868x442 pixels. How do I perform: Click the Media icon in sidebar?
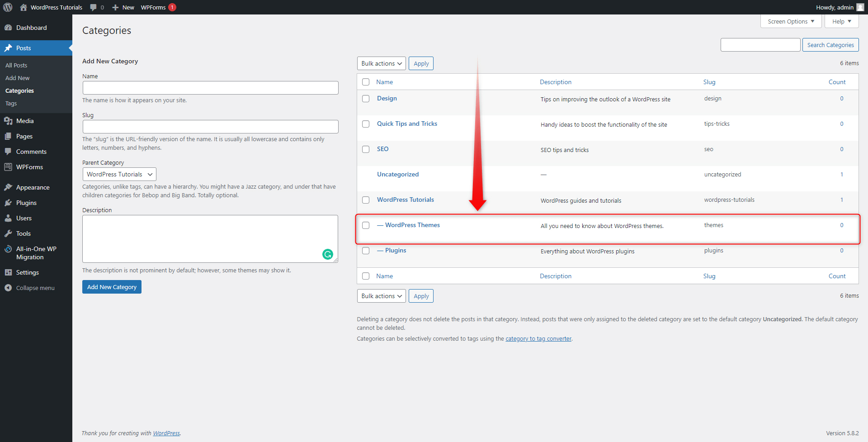[x=8, y=121]
